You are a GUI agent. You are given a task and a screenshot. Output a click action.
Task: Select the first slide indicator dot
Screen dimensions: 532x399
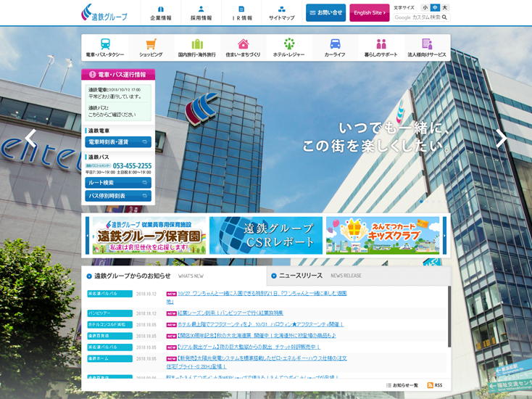coord(421,202)
